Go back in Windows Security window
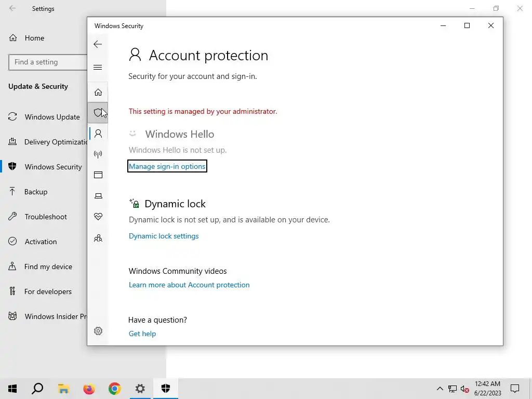Image resolution: width=532 pixels, height=399 pixels. [98, 44]
